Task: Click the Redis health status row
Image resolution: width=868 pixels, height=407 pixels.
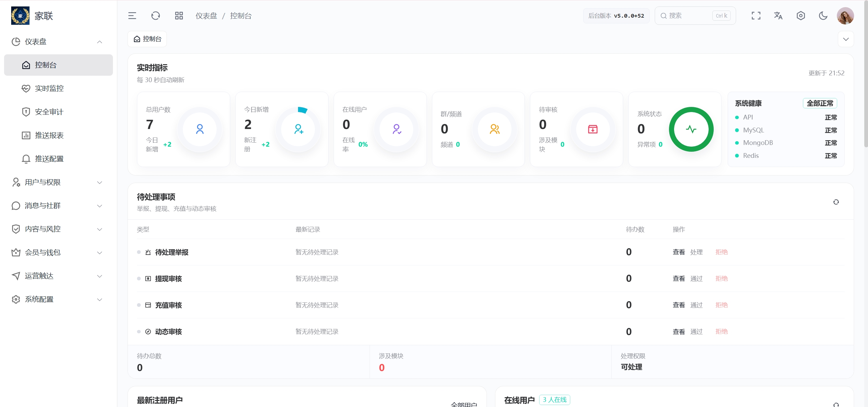Action: coord(786,156)
